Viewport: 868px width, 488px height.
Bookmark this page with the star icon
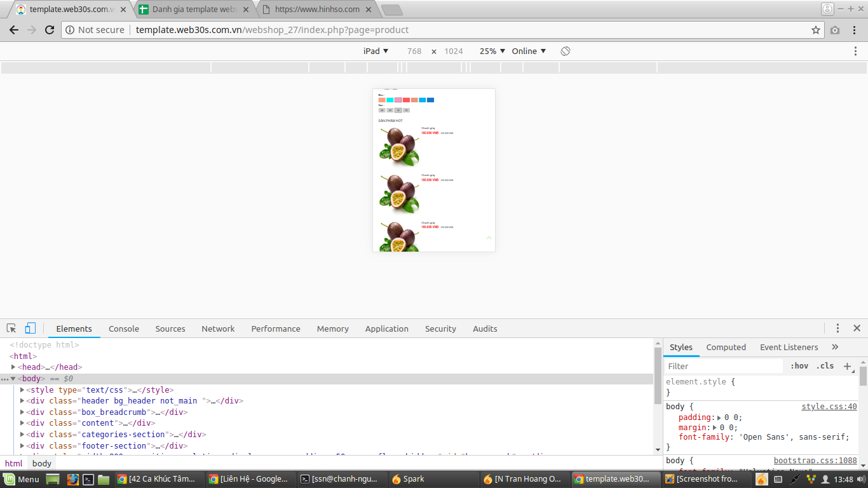tap(816, 30)
